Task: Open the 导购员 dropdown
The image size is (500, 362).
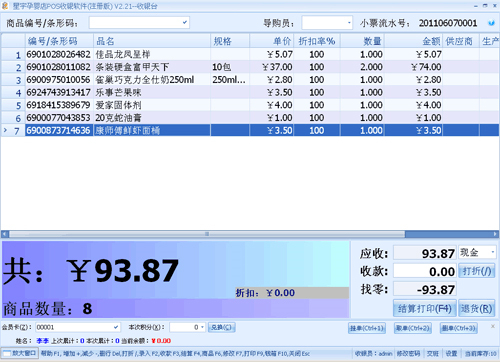Action: pos(349,23)
